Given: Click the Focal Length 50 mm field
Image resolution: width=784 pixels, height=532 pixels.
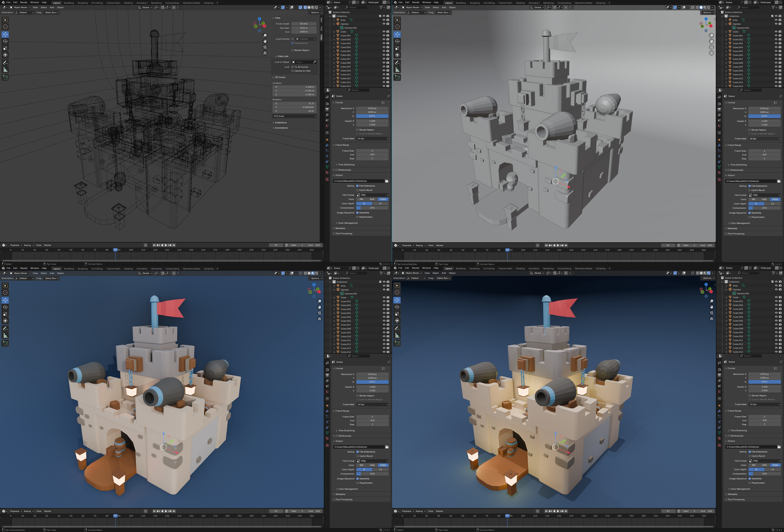Looking at the screenshot, I should point(304,24).
